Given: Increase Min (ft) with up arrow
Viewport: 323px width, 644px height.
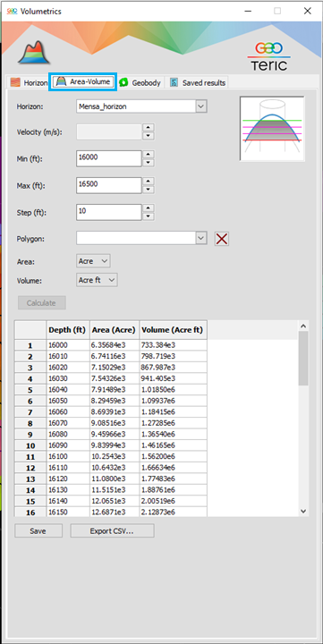Looking at the screenshot, I should click(x=149, y=155).
